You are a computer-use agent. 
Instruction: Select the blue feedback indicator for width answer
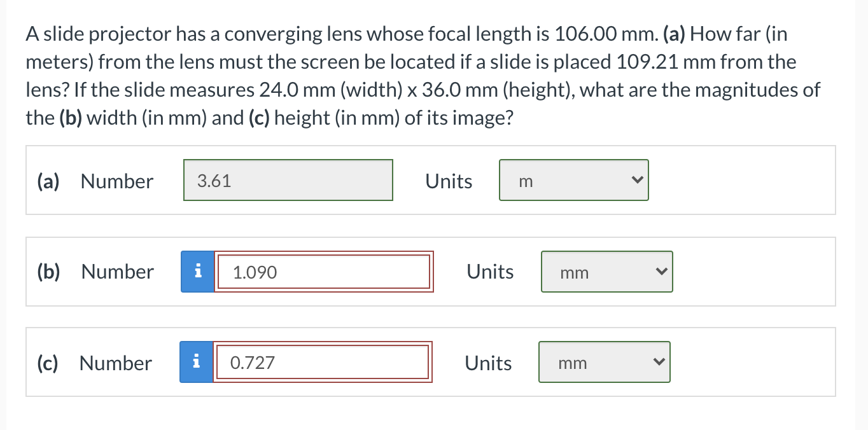tap(198, 272)
